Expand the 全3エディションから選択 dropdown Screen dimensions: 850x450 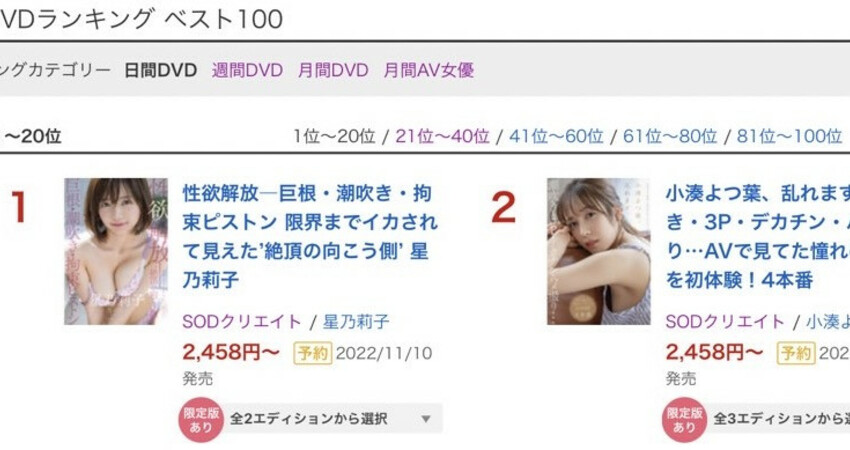780,419
